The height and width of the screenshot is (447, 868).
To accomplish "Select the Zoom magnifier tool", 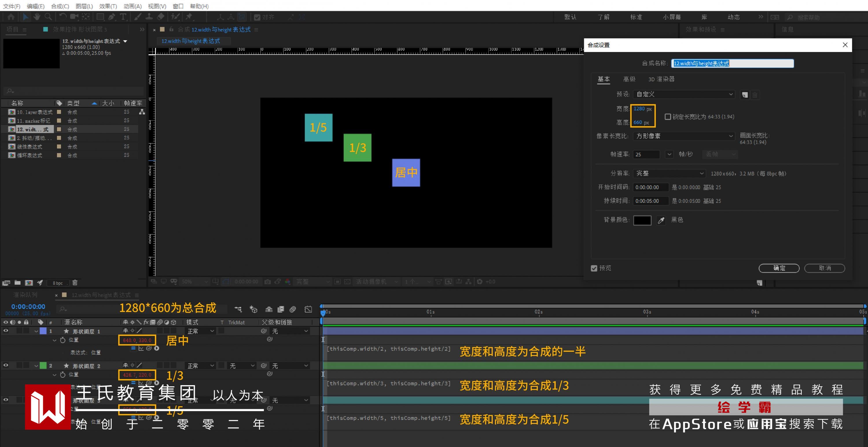I will [48, 17].
